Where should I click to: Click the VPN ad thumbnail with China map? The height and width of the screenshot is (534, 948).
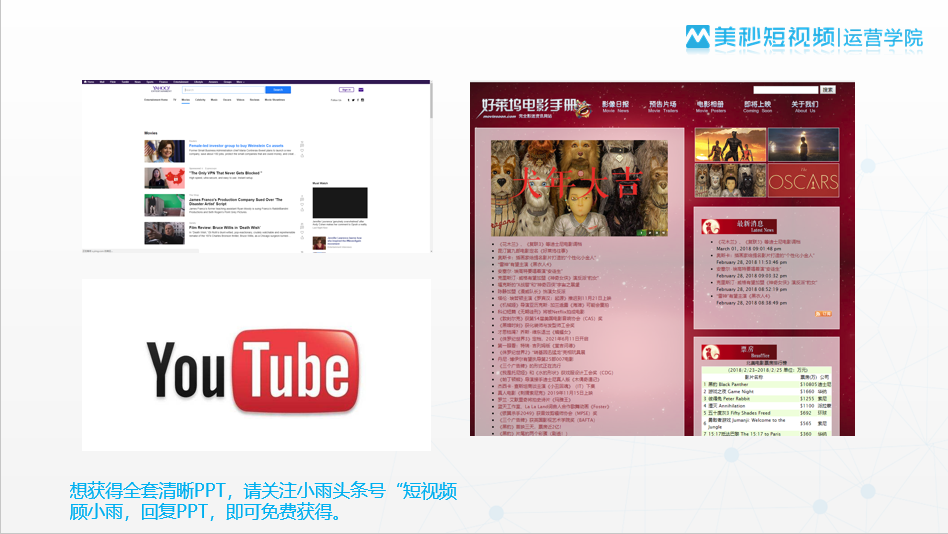click(x=164, y=178)
